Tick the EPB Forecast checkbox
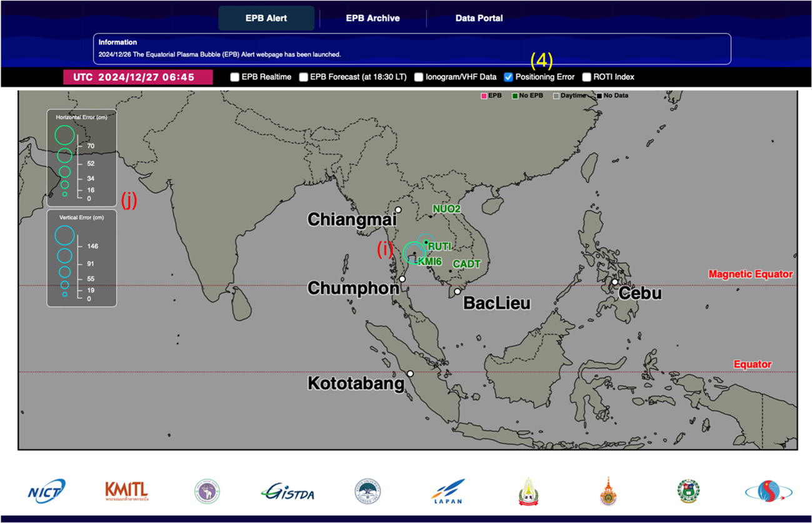Viewport: 812px width, 523px height. point(303,77)
